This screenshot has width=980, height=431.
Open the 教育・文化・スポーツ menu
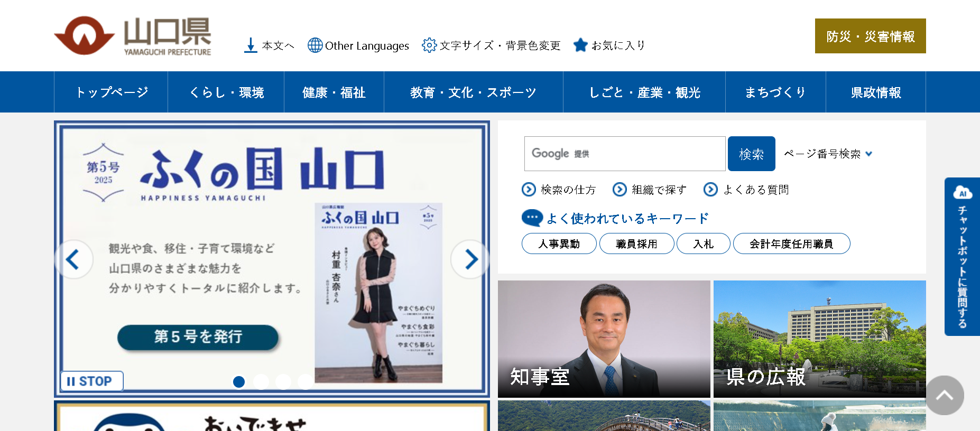coord(474,92)
